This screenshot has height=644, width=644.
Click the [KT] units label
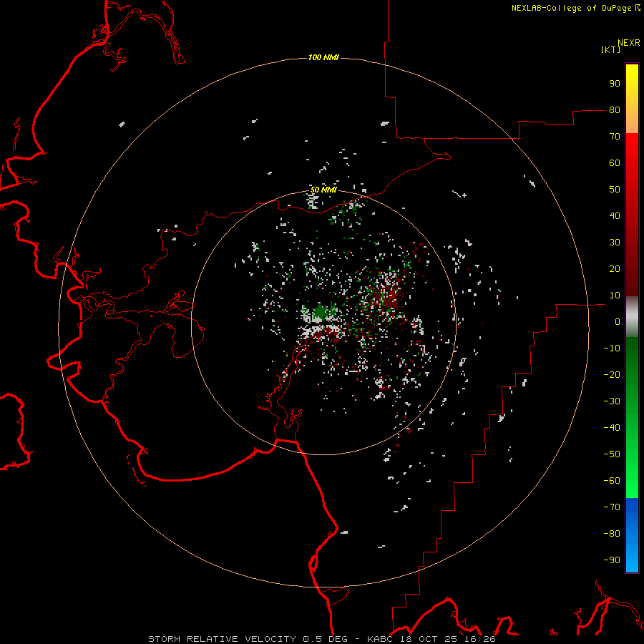coord(611,49)
